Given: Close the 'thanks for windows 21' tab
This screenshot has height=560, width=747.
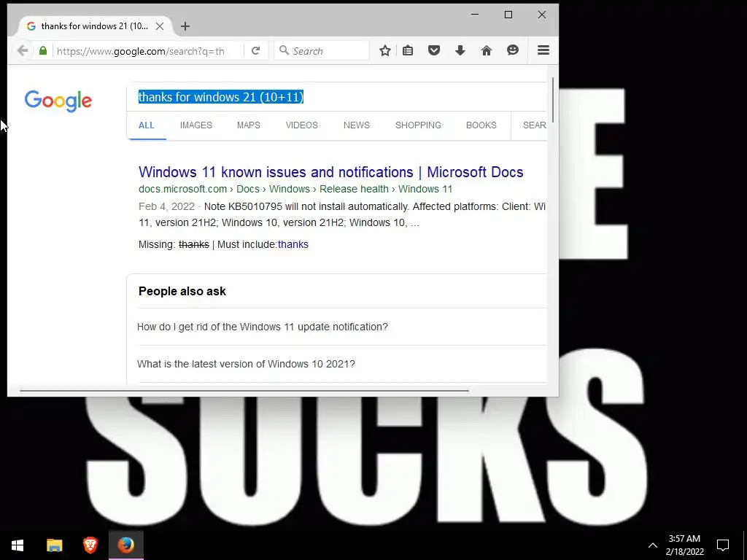Looking at the screenshot, I should pyautogui.click(x=160, y=26).
